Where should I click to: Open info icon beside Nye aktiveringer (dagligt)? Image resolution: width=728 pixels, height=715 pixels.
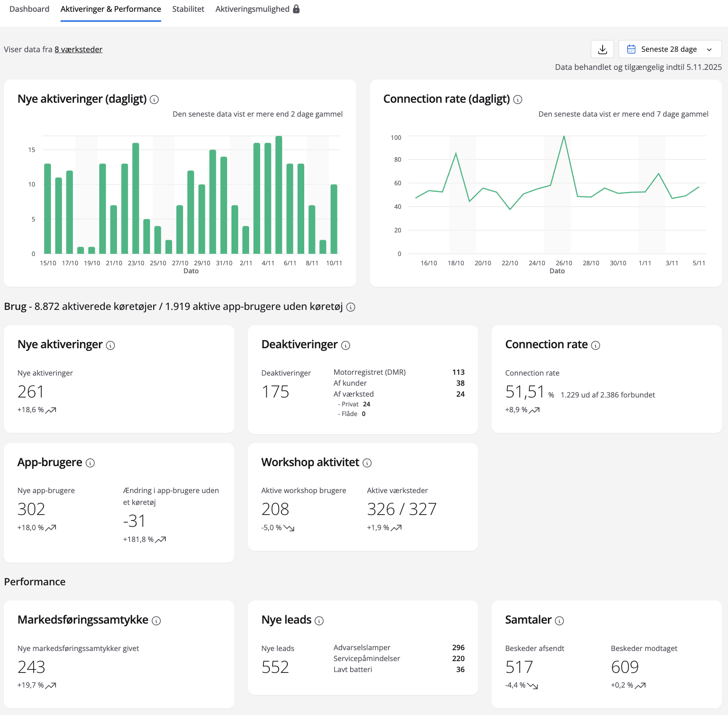coord(154,100)
